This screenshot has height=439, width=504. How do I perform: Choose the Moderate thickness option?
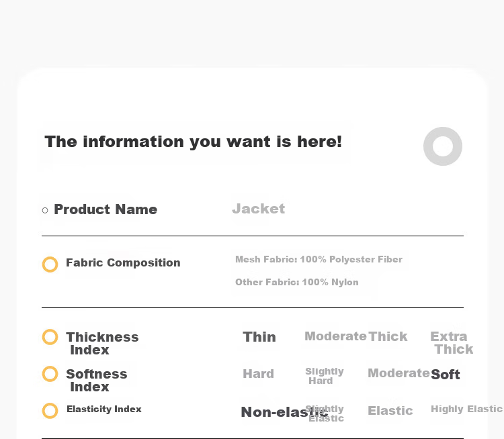pyautogui.click(x=335, y=336)
